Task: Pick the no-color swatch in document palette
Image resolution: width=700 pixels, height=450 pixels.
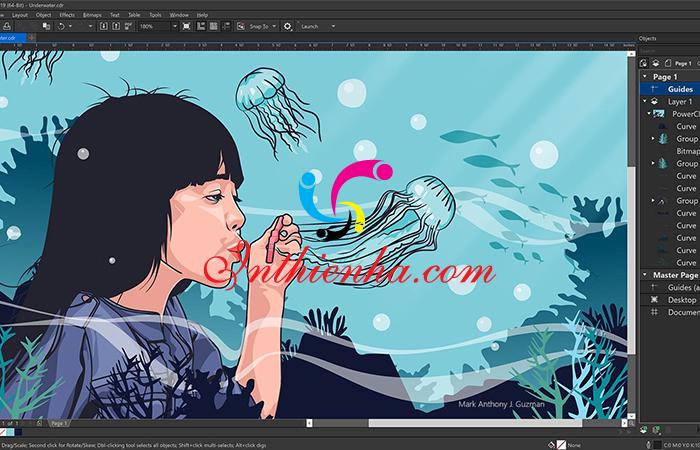Action: tap(2, 432)
